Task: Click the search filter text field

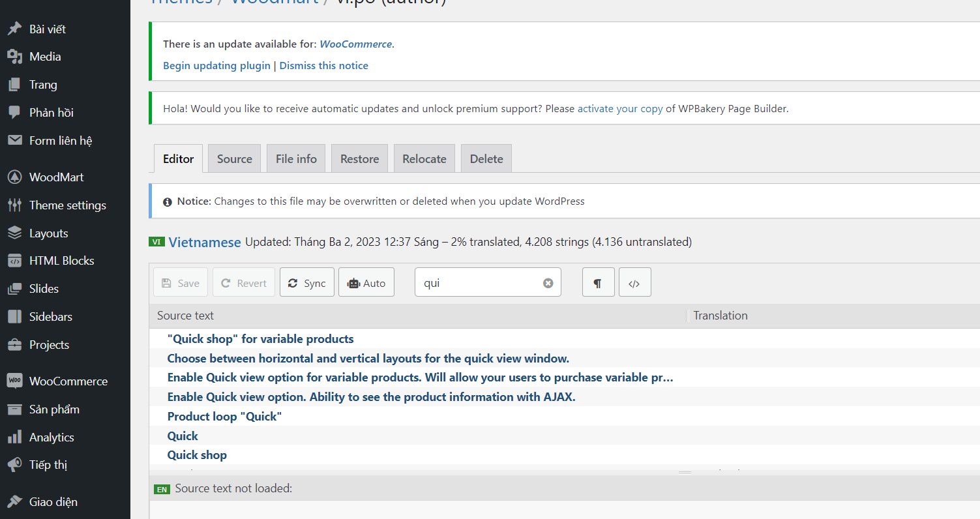Action: point(480,283)
